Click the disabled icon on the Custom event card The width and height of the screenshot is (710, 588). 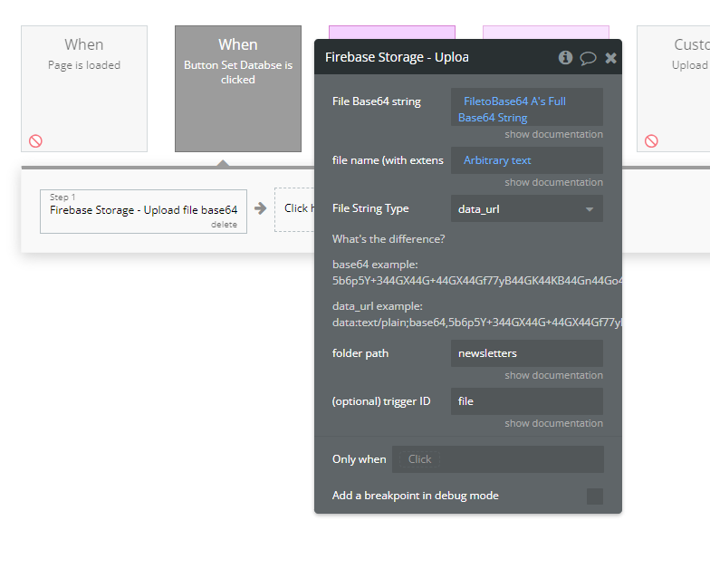coord(651,141)
